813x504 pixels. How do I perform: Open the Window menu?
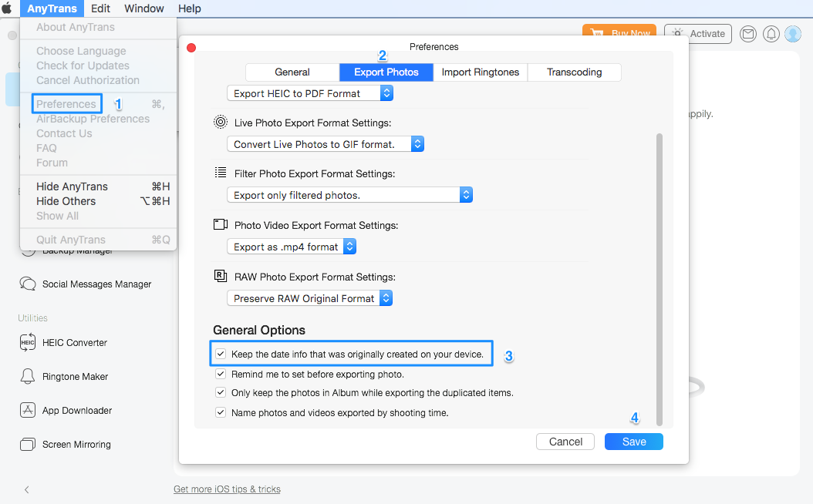(144, 8)
